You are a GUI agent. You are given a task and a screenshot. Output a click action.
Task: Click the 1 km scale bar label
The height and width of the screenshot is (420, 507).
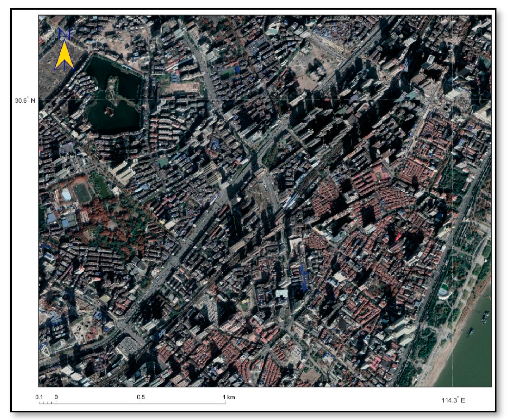click(x=228, y=397)
